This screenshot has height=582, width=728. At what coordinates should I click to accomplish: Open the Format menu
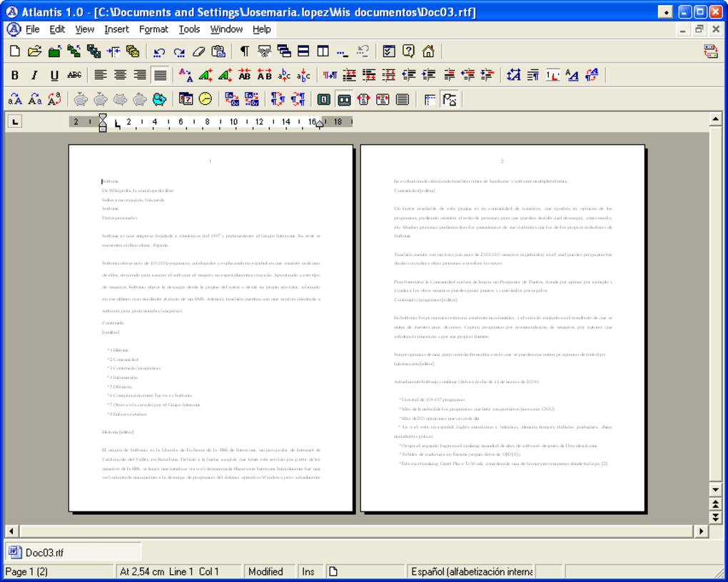click(153, 29)
